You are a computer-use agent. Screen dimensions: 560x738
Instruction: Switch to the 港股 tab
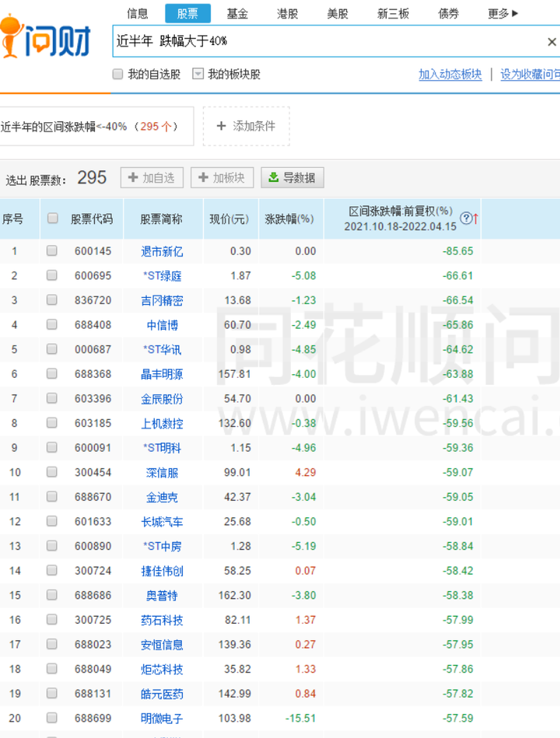coord(288,14)
